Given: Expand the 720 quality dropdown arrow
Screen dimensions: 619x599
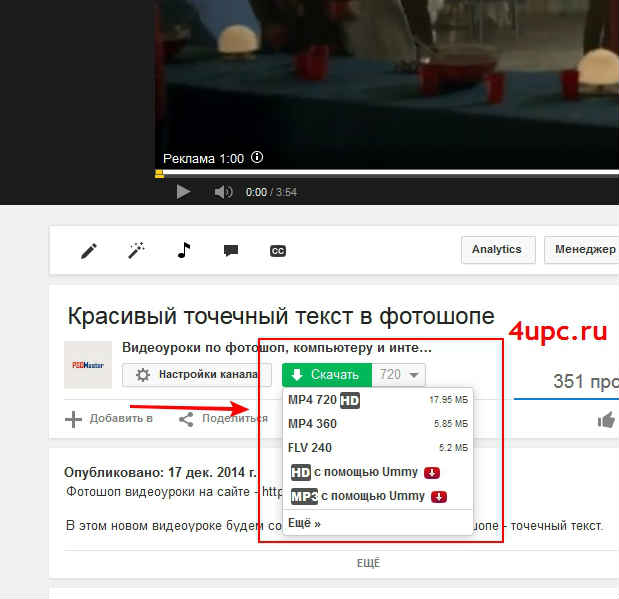Looking at the screenshot, I should 414,375.
